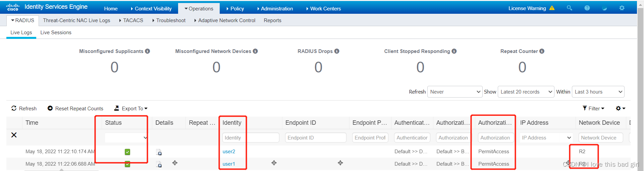
Task: Open the Within Last 3 hours dropdown
Action: [x=598, y=92]
